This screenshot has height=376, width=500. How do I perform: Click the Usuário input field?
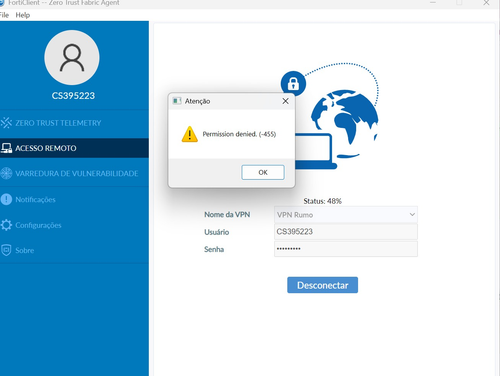click(346, 232)
